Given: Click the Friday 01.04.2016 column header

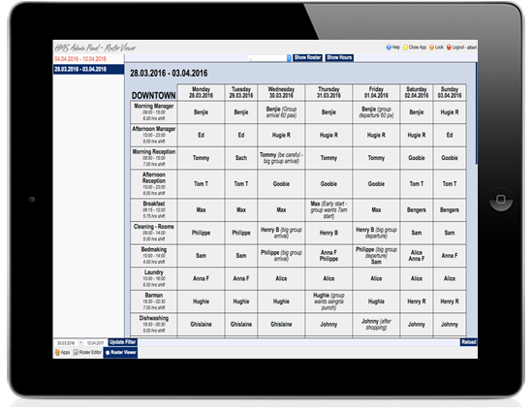Looking at the screenshot, I should pyautogui.click(x=376, y=92).
